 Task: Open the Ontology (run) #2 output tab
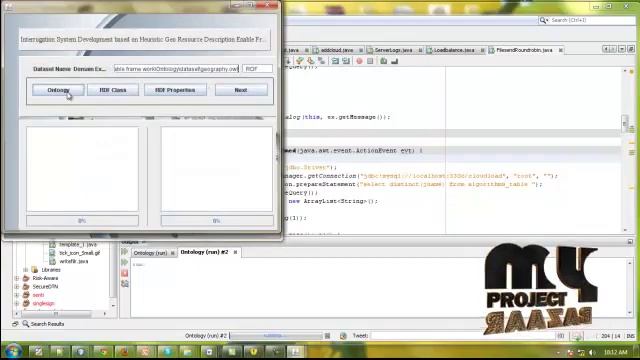204,252
